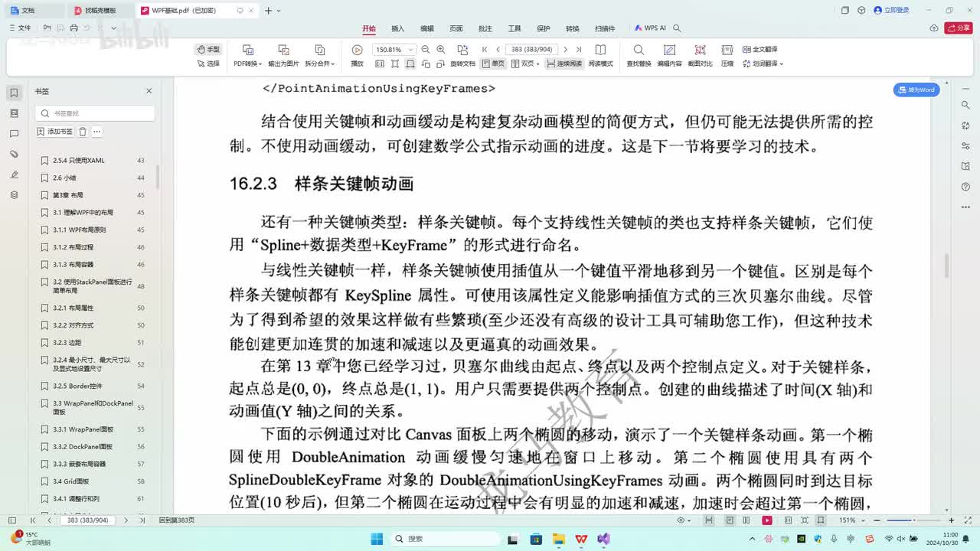Click the 书签查找 search field
The height and width of the screenshot is (551, 980).
pyautogui.click(x=96, y=113)
